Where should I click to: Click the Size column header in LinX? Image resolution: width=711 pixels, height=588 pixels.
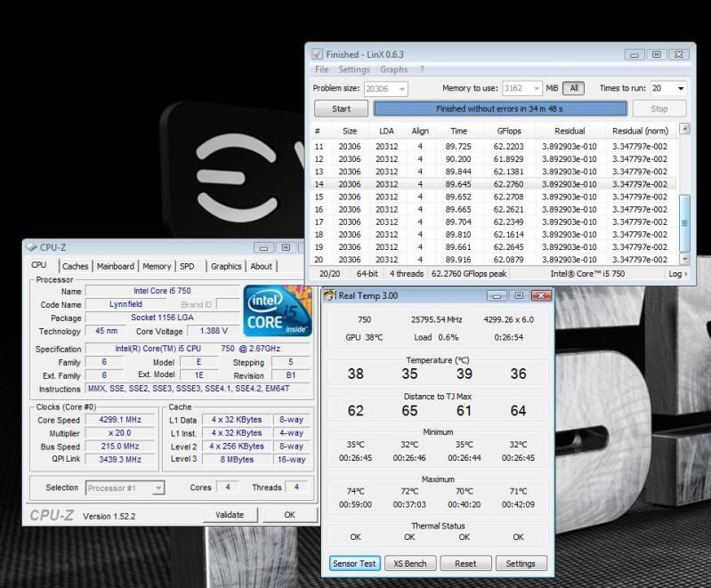(350, 131)
